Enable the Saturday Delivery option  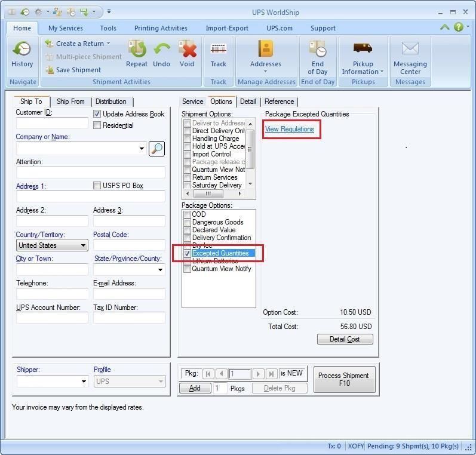(188, 185)
